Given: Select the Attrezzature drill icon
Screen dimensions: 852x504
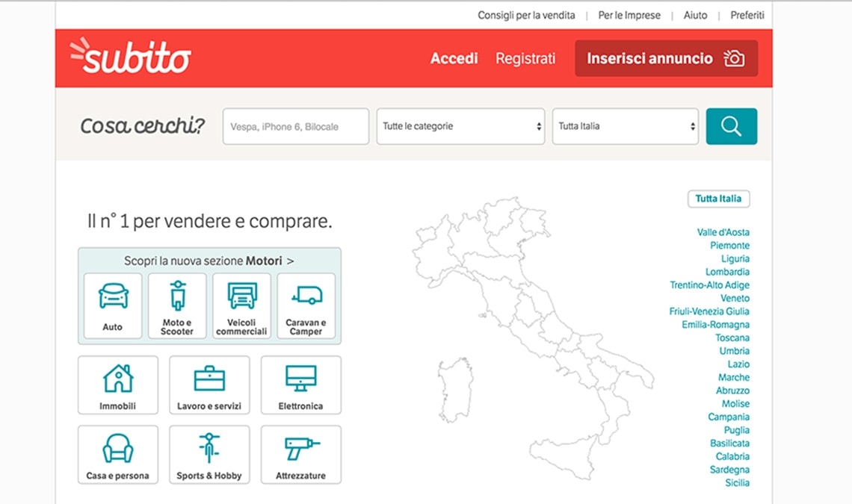Looking at the screenshot, I should point(302,449).
